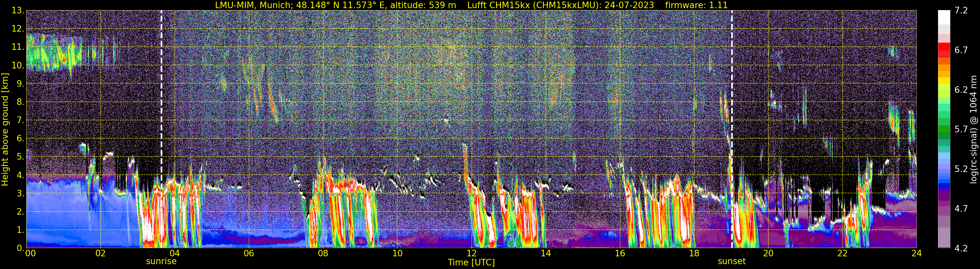This screenshot has height=269, width=980.
Task: Click the colorbar tick label '7.2'
Action: (961, 10)
